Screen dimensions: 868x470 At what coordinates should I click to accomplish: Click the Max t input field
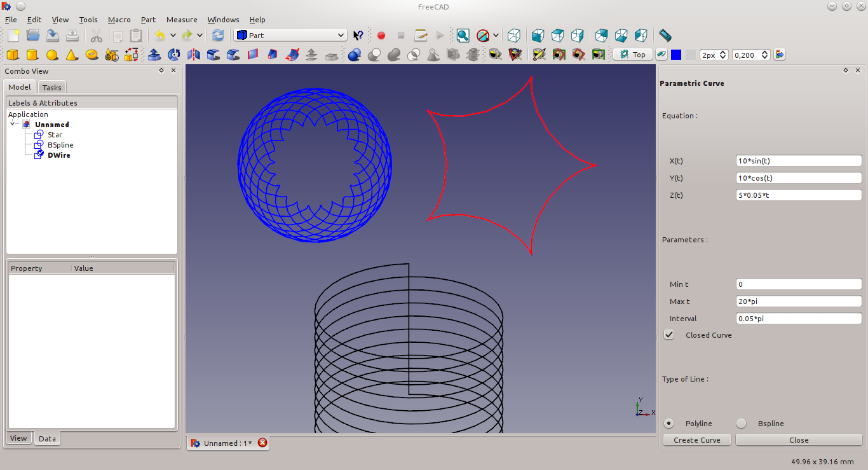799,301
